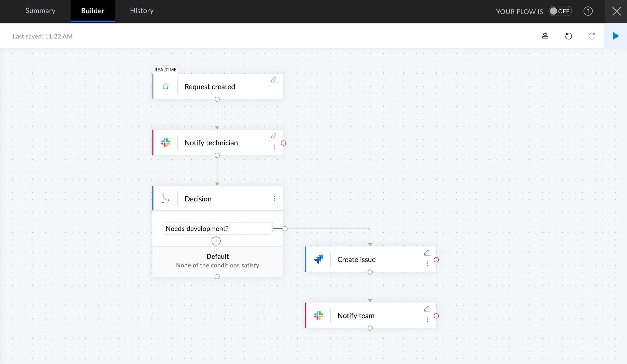Viewport: 627px width, 364px height.
Task: Click the auto-align layout icon
Action: click(545, 36)
